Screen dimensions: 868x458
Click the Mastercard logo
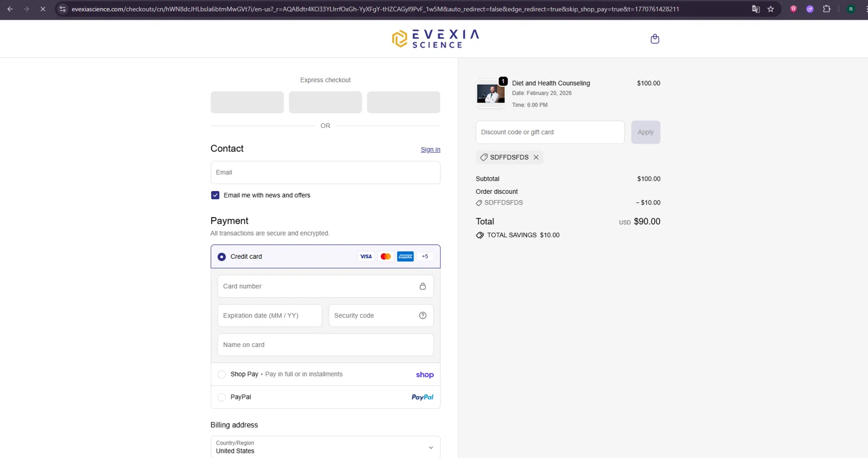[x=385, y=257]
